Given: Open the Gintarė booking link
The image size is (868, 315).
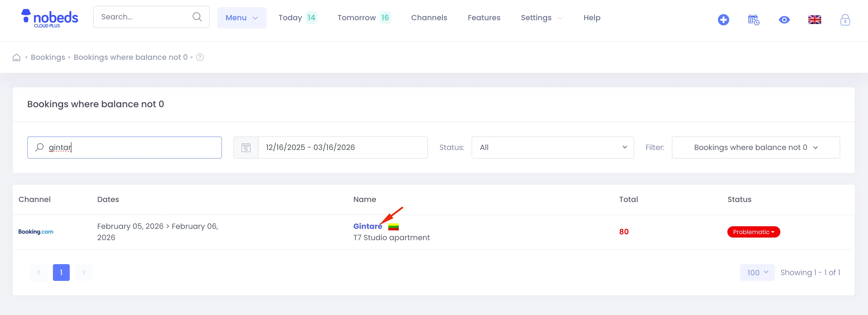Looking at the screenshot, I should (368, 226).
